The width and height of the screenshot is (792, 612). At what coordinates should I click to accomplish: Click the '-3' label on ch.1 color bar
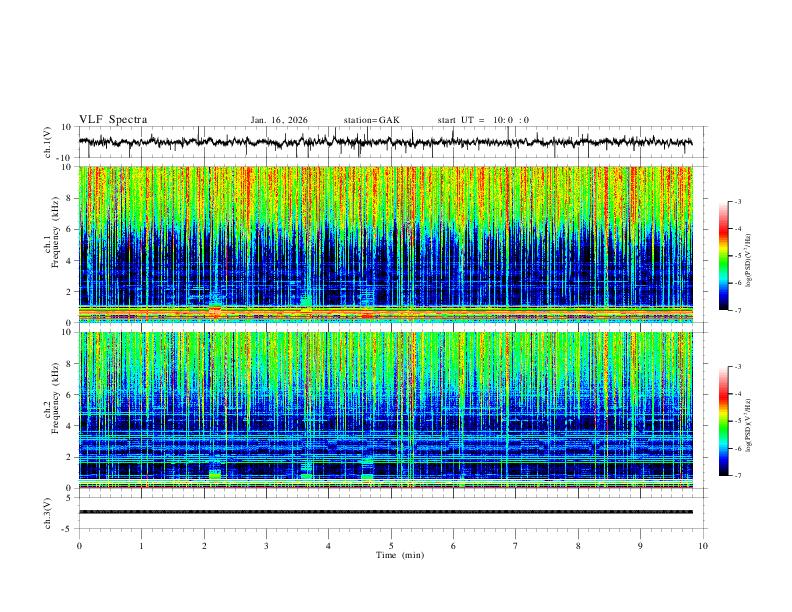737,201
